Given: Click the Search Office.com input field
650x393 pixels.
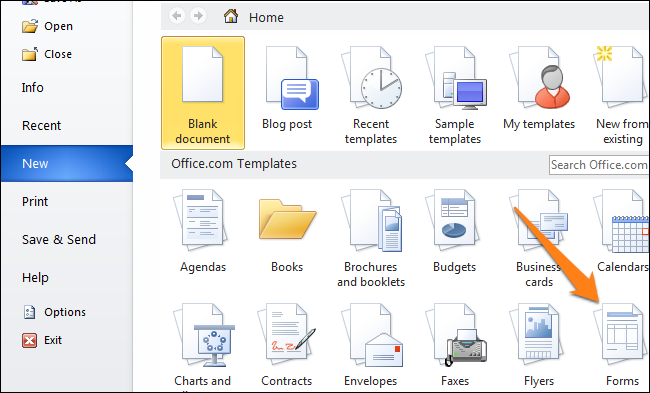Looking at the screenshot, I should 599,165.
